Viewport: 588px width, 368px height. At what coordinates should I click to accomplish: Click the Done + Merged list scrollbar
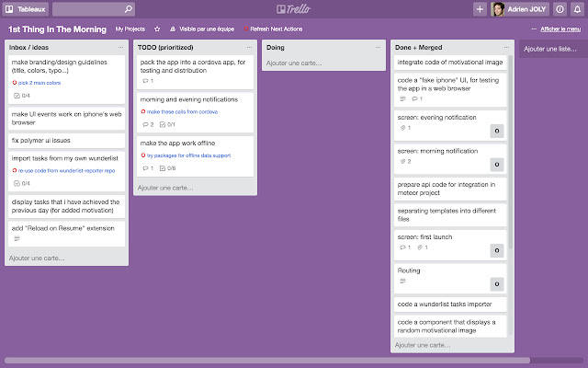point(511,152)
